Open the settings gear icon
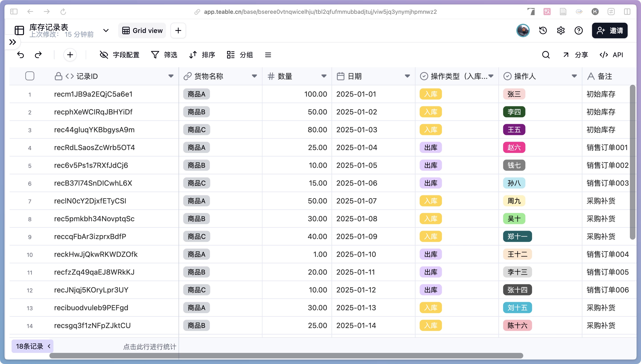 [x=561, y=30]
